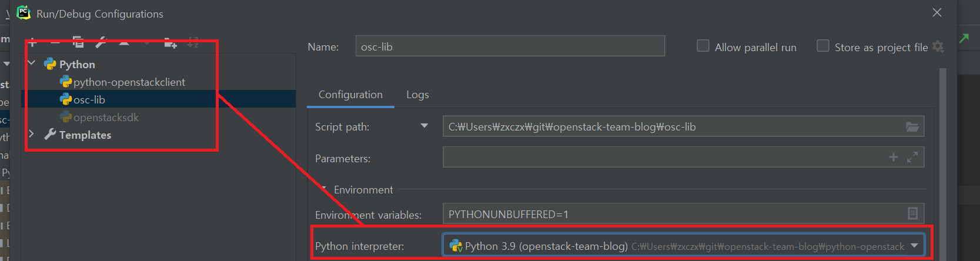Move configuration up with the up arrow
Viewport: 980px width, 261px height.
[x=124, y=43]
